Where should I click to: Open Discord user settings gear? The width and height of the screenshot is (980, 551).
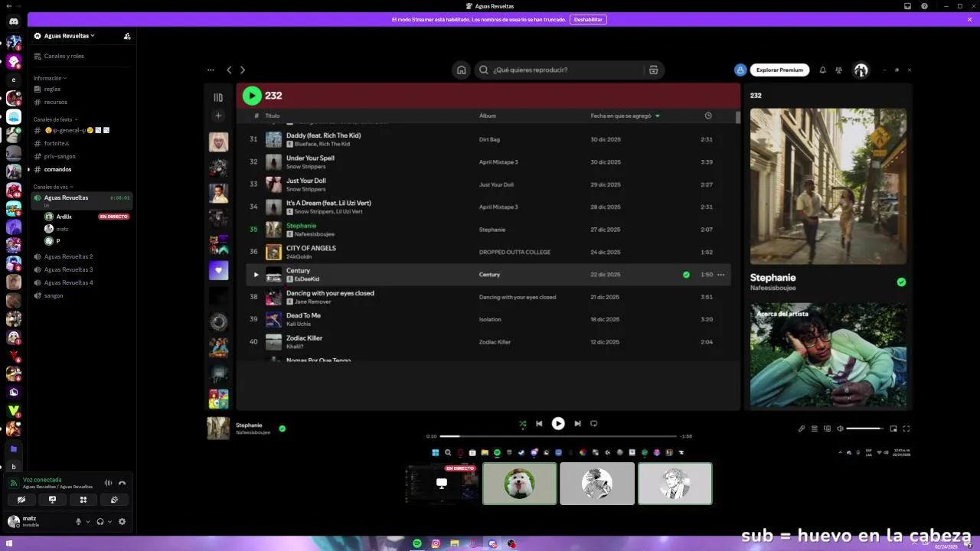[122, 522]
